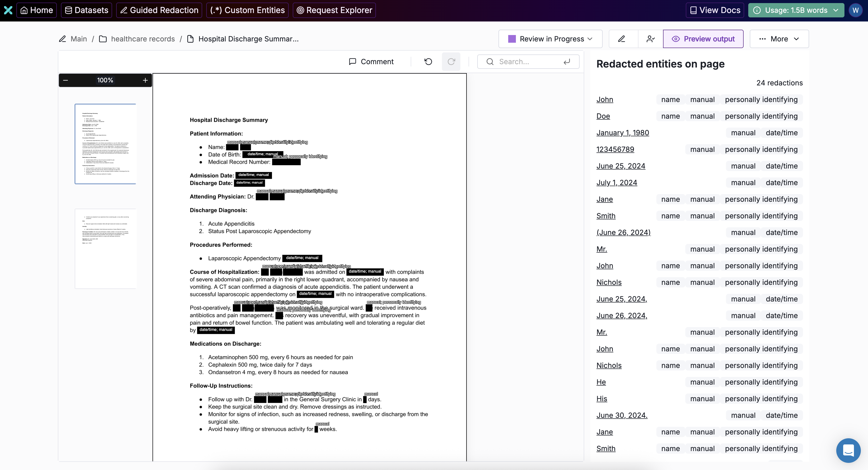Image resolution: width=868 pixels, height=470 pixels.
Task: Open the W user avatar
Action: point(855,10)
